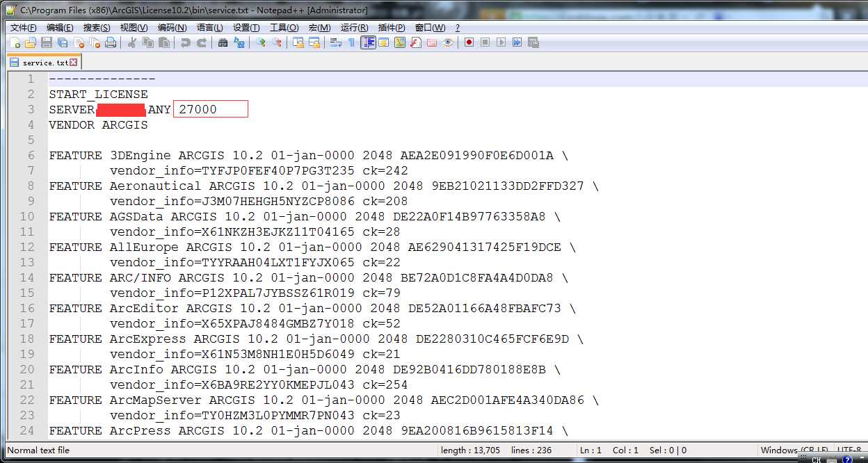Viewport: 868px width, 463px height.
Task: Click vendor_info line ending with ck=254
Action: (x=259, y=384)
